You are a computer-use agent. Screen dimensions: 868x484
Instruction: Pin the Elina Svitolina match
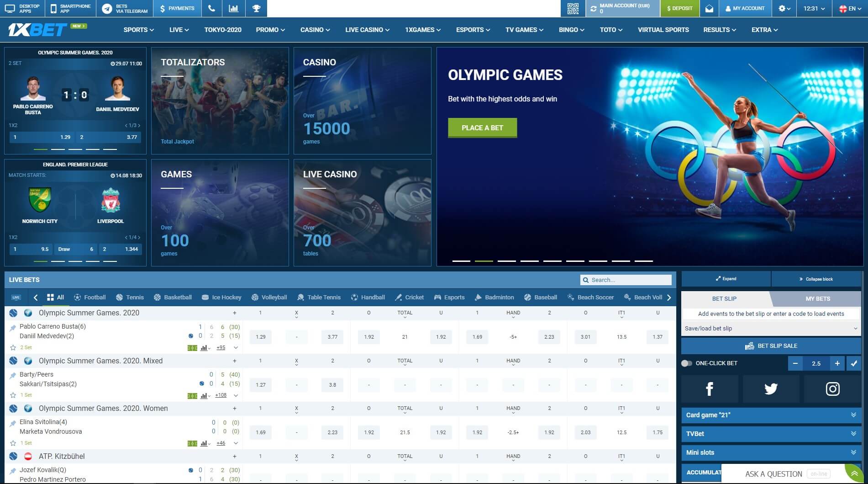point(13,423)
